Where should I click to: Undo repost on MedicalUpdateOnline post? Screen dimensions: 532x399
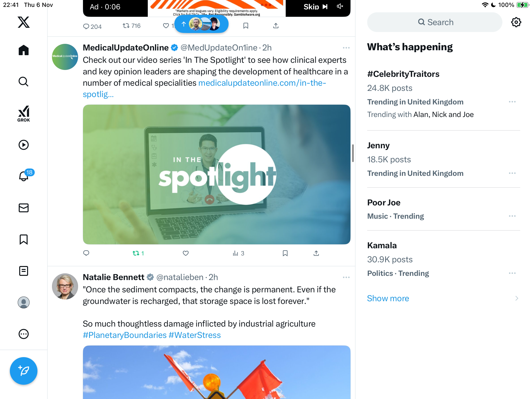coord(138,253)
